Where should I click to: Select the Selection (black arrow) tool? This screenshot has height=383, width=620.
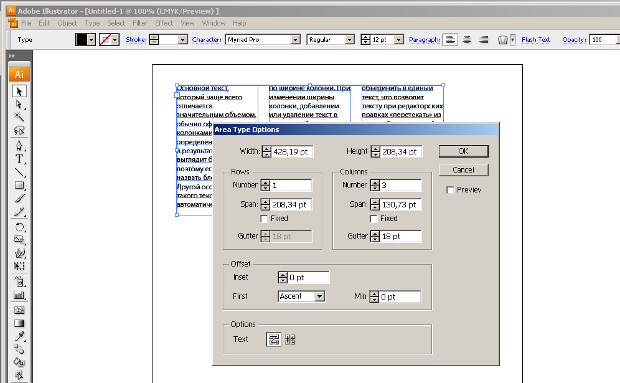[19, 91]
